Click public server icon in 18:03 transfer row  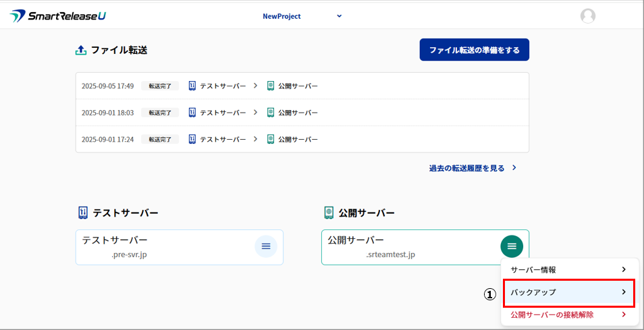(271, 112)
